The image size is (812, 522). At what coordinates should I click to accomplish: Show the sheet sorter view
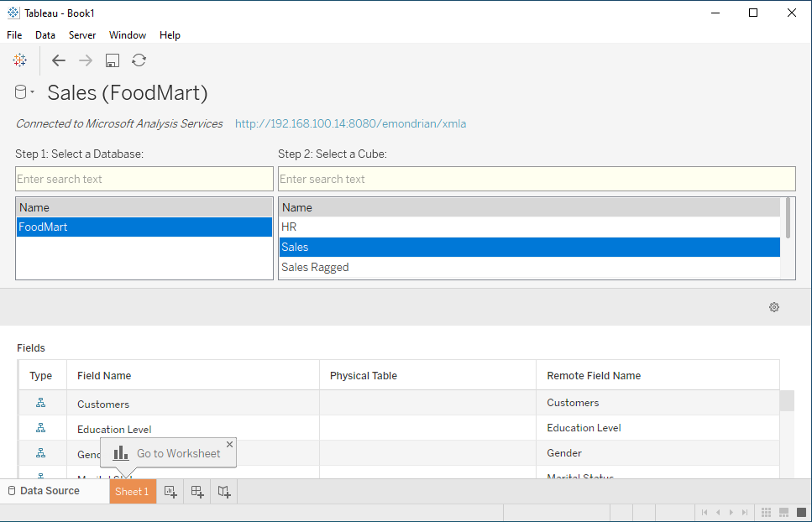click(767, 512)
